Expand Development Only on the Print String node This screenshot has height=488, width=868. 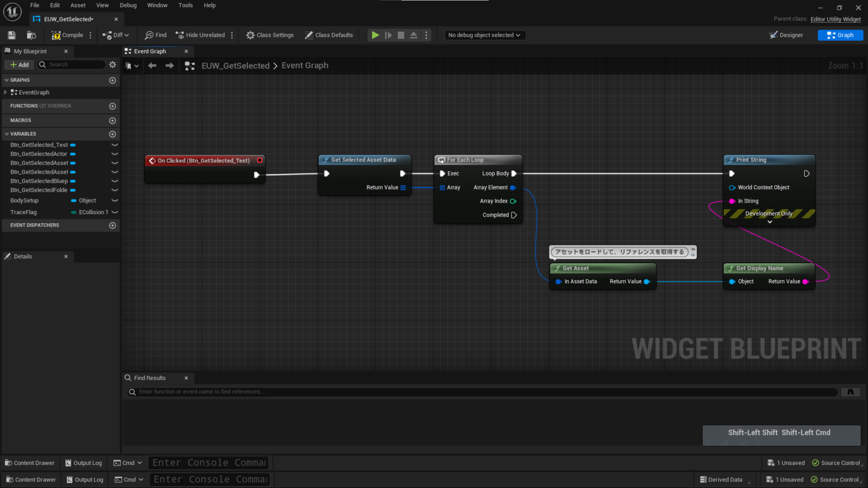click(769, 223)
